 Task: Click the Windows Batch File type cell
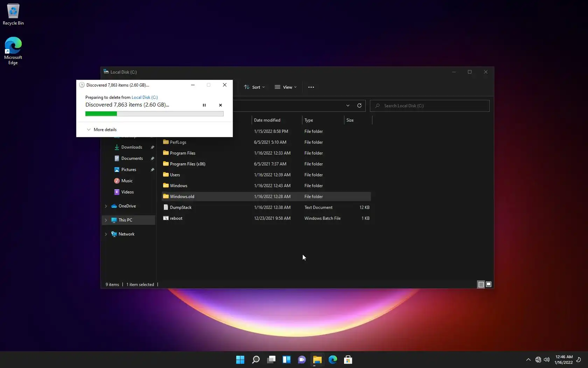[x=322, y=218]
